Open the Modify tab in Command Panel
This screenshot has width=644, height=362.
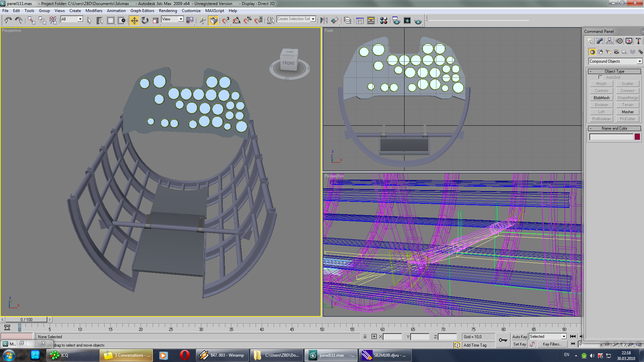point(600,41)
